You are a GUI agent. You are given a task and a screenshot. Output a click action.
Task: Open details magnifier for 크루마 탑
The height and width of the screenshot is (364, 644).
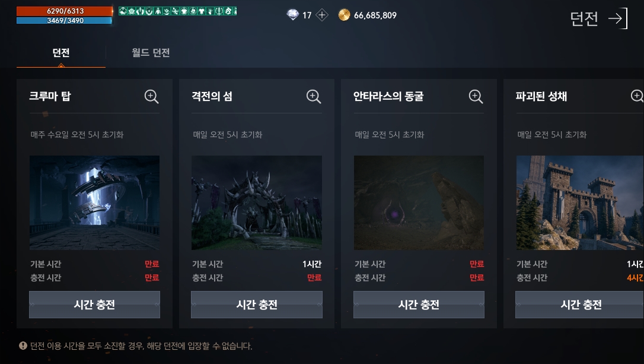pos(151,97)
